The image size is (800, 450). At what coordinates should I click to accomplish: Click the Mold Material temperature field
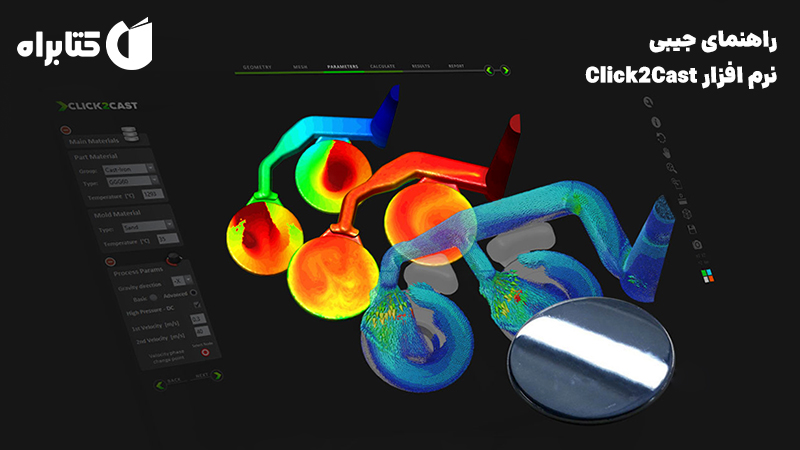168,239
